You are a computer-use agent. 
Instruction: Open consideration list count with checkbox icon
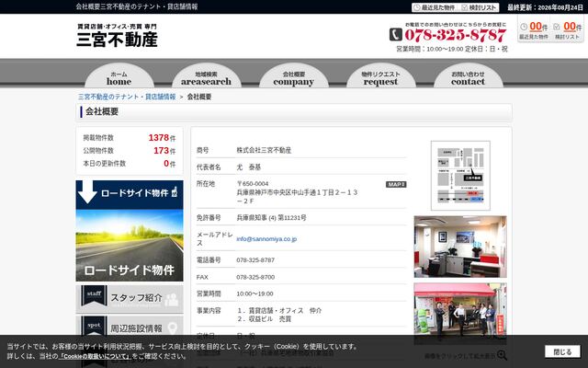[x=567, y=30]
